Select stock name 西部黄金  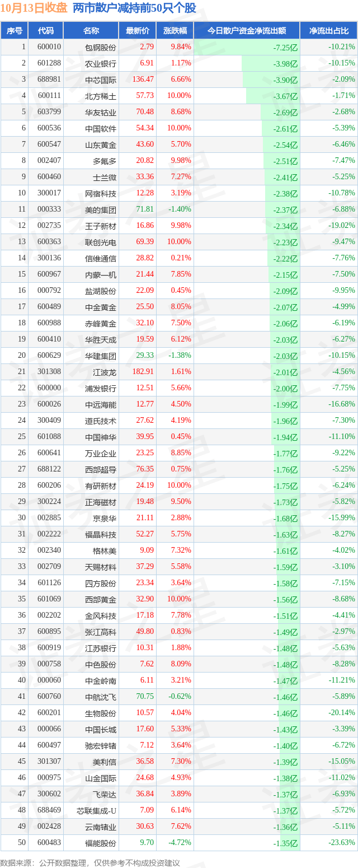(101, 600)
